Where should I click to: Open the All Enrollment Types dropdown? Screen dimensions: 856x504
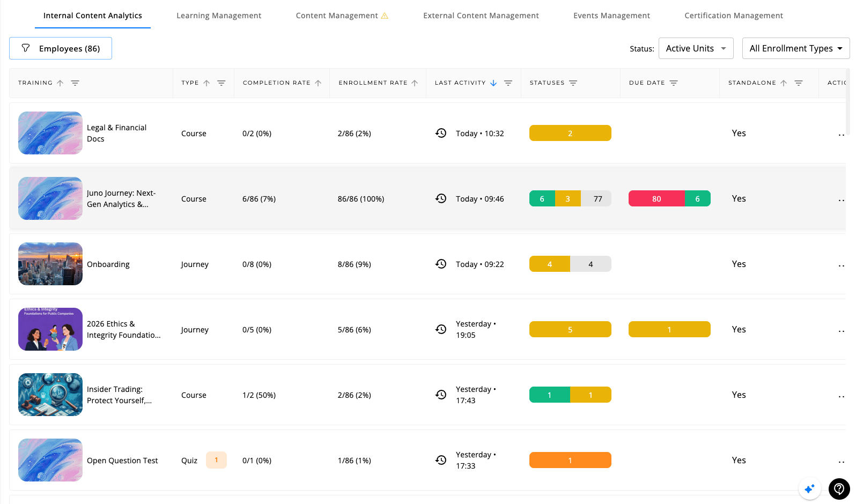tap(796, 48)
